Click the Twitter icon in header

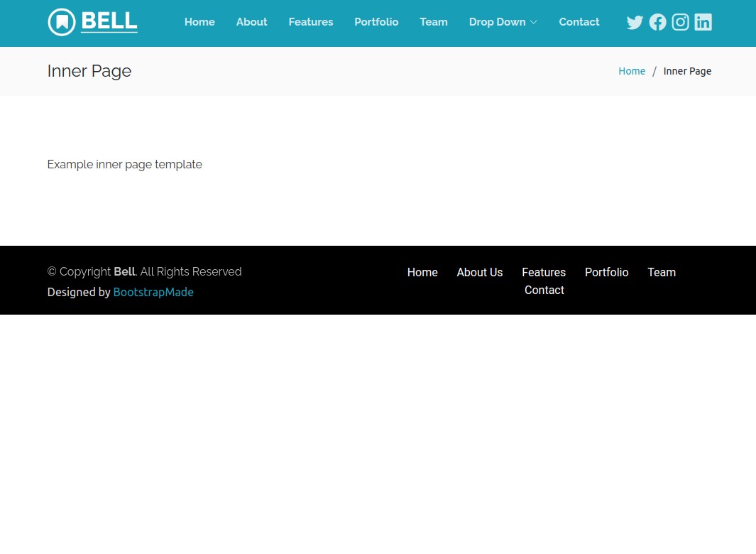635,23
